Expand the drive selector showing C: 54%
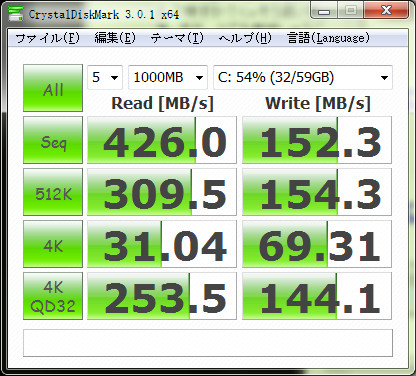 point(303,78)
